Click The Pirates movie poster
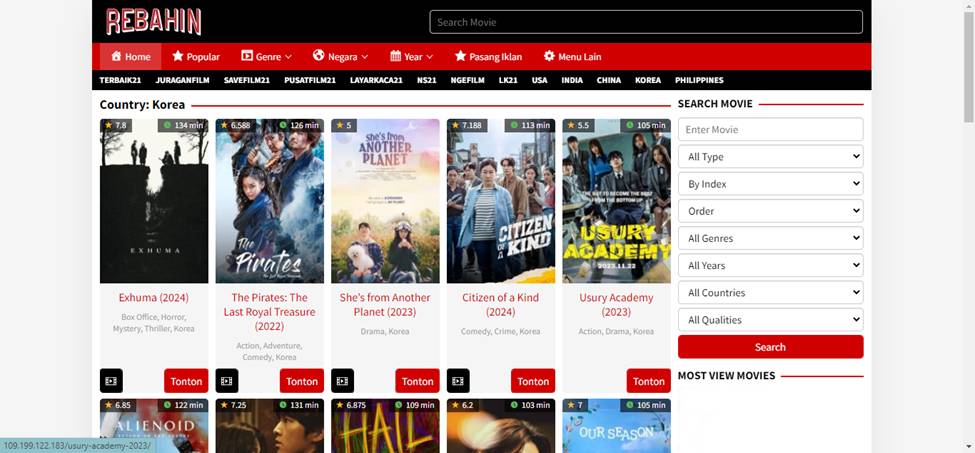 (270, 201)
